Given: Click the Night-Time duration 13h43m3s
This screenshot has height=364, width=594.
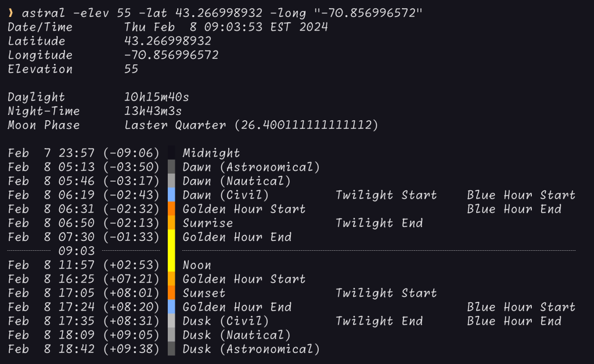Looking at the screenshot, I should (x=153, y=111).
